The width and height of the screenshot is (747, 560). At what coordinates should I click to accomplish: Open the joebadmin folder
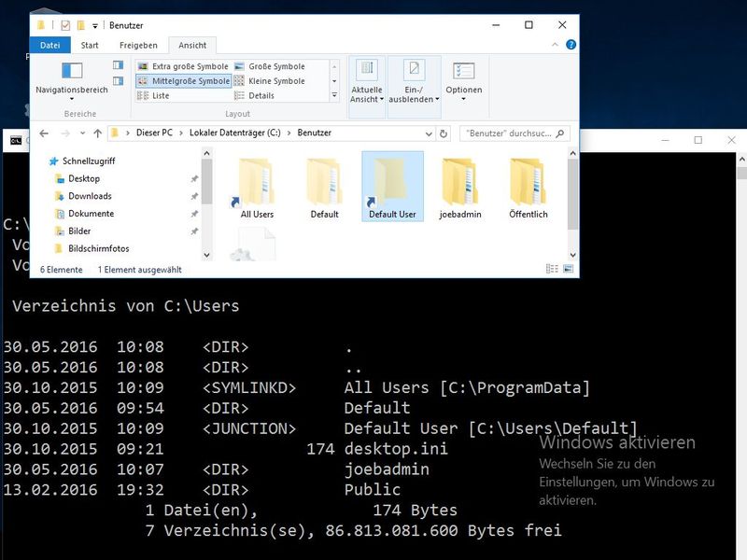[459, 188]
